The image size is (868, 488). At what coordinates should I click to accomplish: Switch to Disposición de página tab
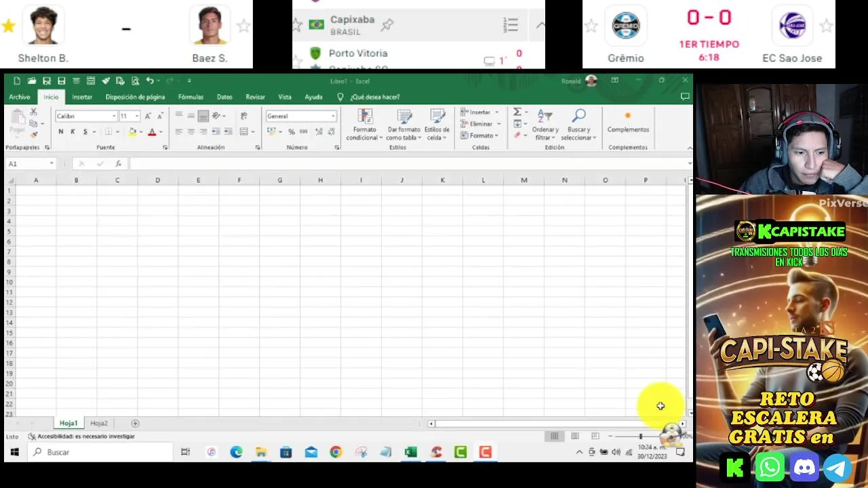[x=135, y=97]
